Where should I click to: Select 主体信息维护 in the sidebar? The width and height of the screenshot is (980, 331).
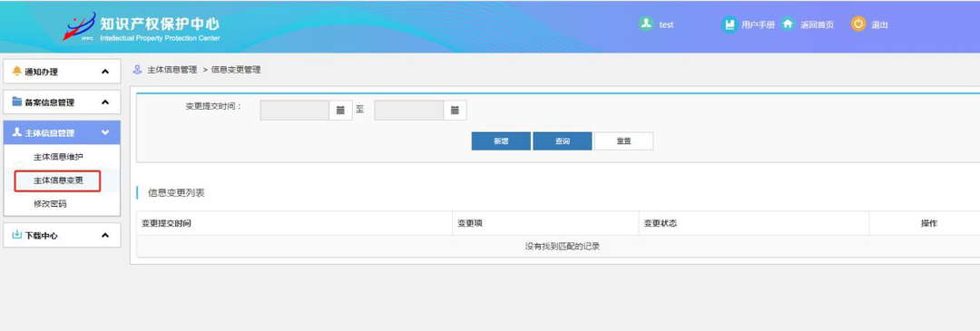pyautogui.click(x=58, y=157)
